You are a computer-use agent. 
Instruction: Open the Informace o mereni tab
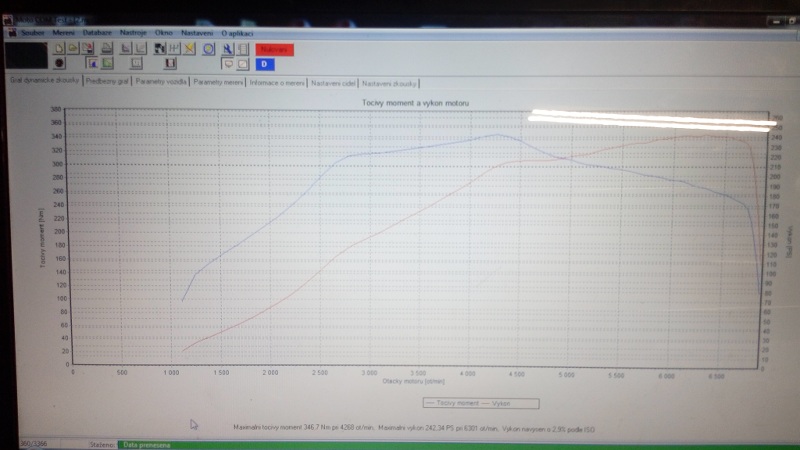point(277,82)
